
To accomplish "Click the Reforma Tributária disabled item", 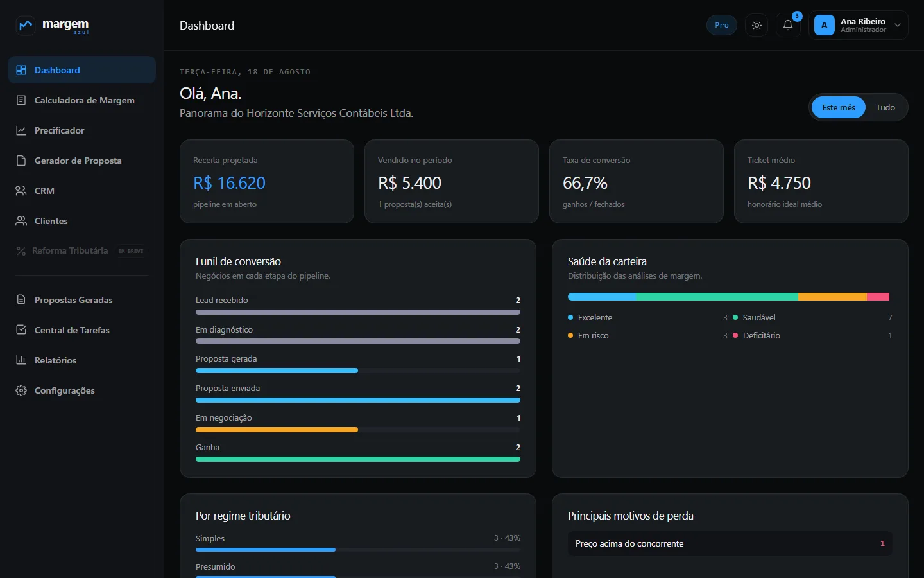I will 81,251.
